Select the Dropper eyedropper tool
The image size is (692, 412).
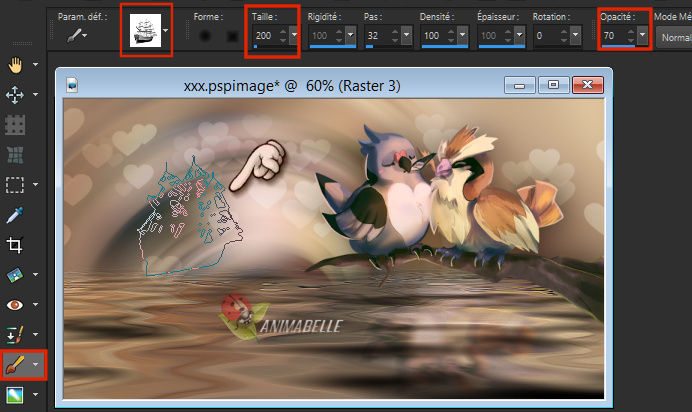tap(15, 215)
